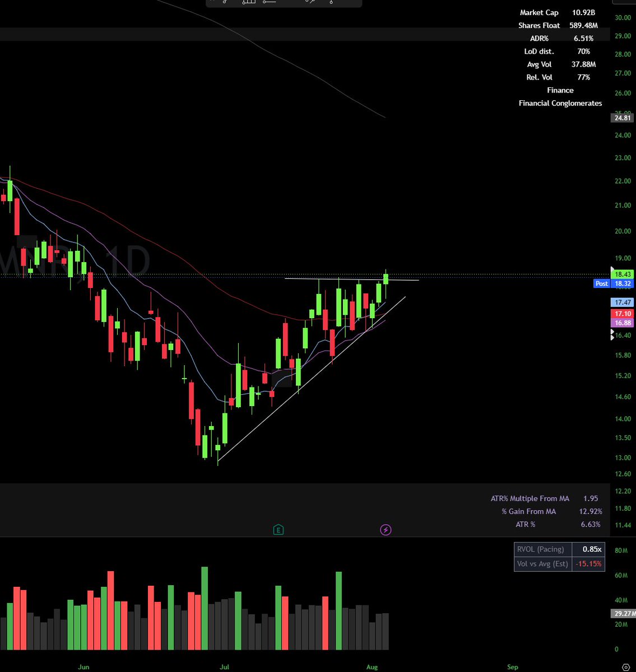Viewport: 636px width, 672px height.
Task: Open the purple lightning event marker
Action: click(386, 529)
